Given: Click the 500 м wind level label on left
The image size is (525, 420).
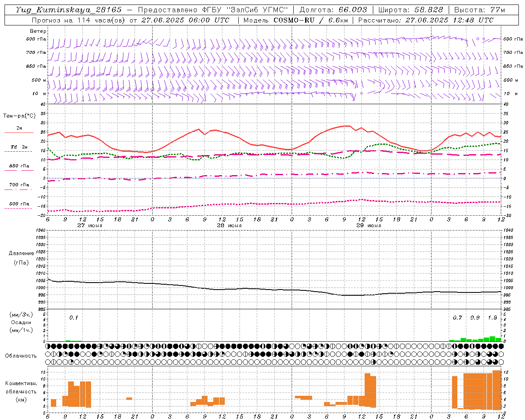Looking at the screenshot, I should pos(39,80).
